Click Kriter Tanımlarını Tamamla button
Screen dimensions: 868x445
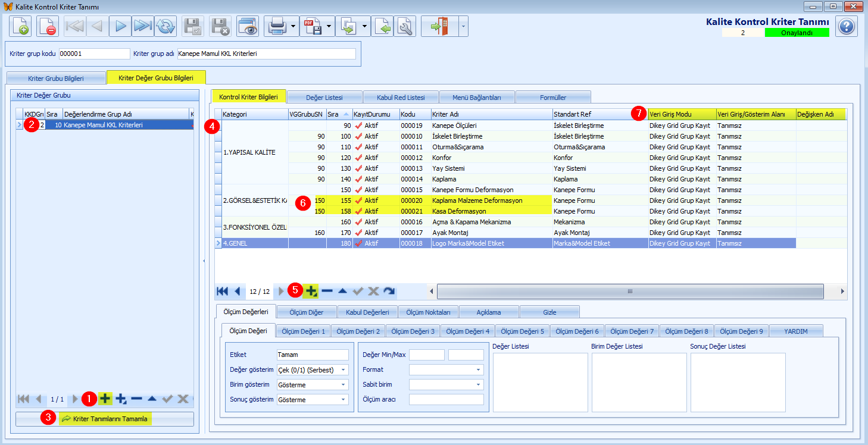click(x=105, y=419)
